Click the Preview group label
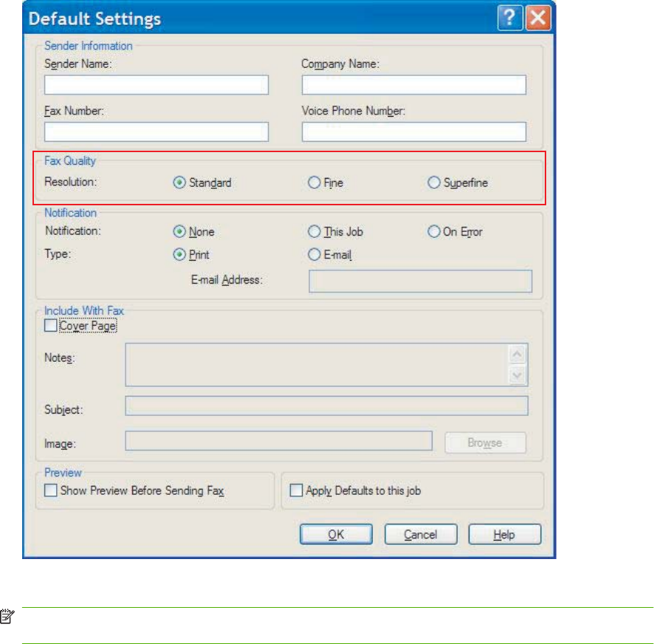The image size is (654, 644). pyautogui.click(x=63, y=473)
